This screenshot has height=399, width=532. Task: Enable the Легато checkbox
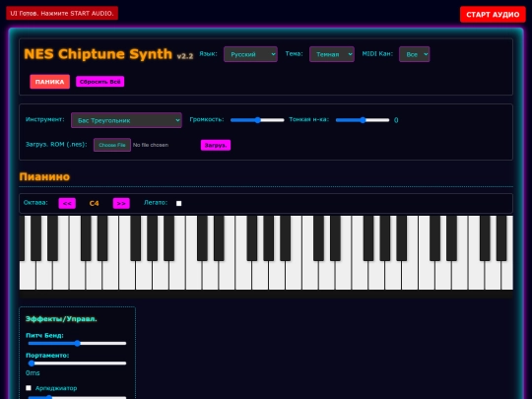coord(178,203)
